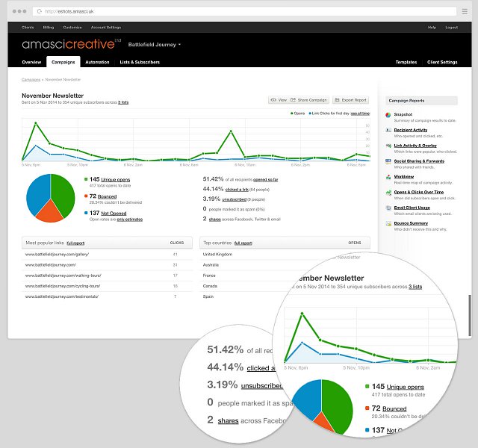Click the orange Bounced legend swatch
478x448 pixels.
(x=86, y=196)
